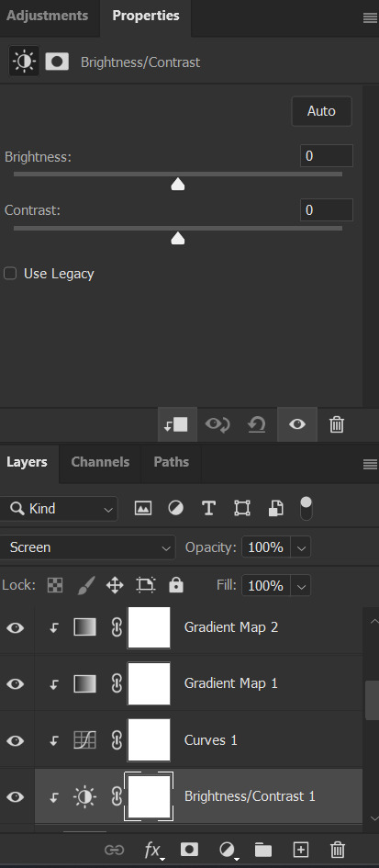Viewport: 379px width, 868px height.
Task: Switch to the Channels tab
Action: point(100,462)
